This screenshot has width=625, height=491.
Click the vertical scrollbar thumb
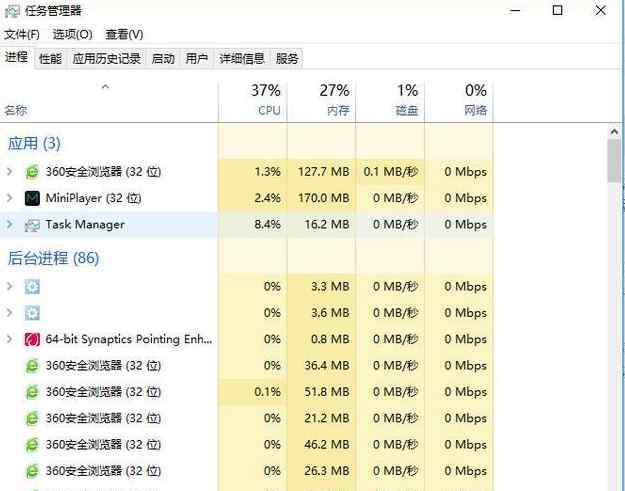614,161
